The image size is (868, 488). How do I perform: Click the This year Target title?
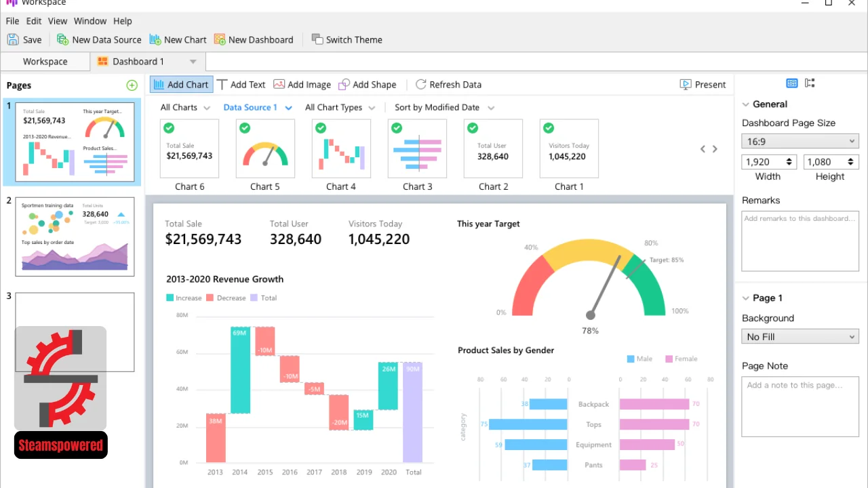point(488,224)
